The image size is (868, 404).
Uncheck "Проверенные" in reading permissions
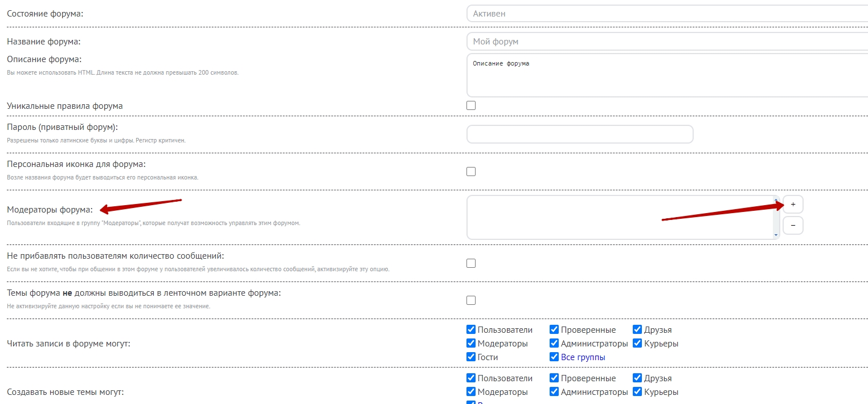(x=554, y=330)
